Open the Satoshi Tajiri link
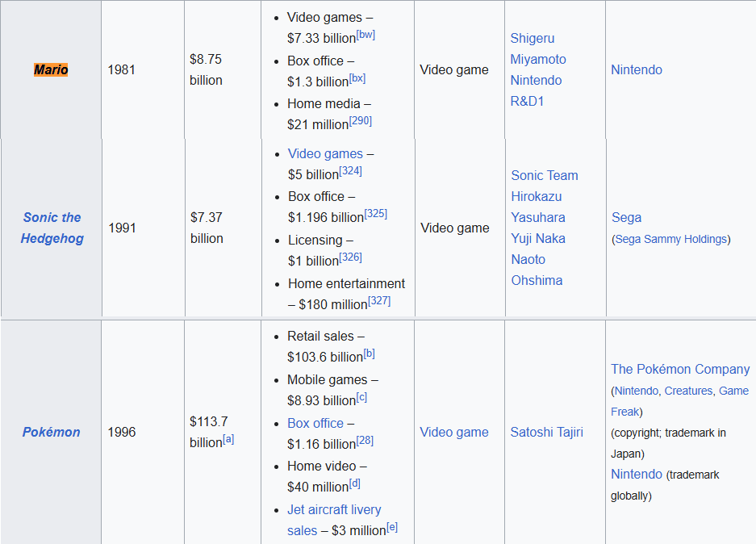This screenshot has width=756, height=544. click(x=546, y=432)
